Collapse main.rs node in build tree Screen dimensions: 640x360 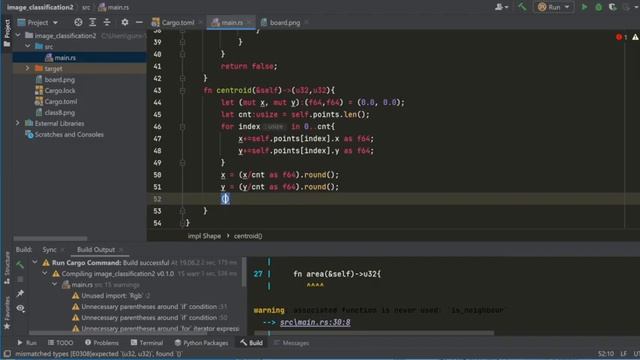pyautogui.click(x=55, y=284)
